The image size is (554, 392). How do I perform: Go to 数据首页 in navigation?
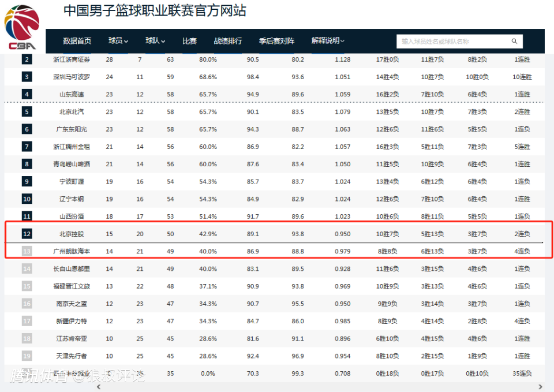pyautogui.click(x=77, y=41)
